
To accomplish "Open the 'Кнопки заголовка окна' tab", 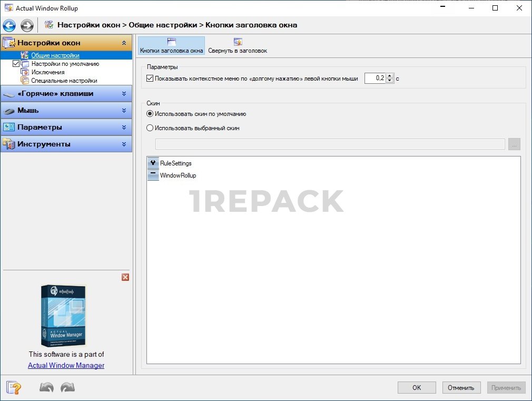I will (171, 46).
